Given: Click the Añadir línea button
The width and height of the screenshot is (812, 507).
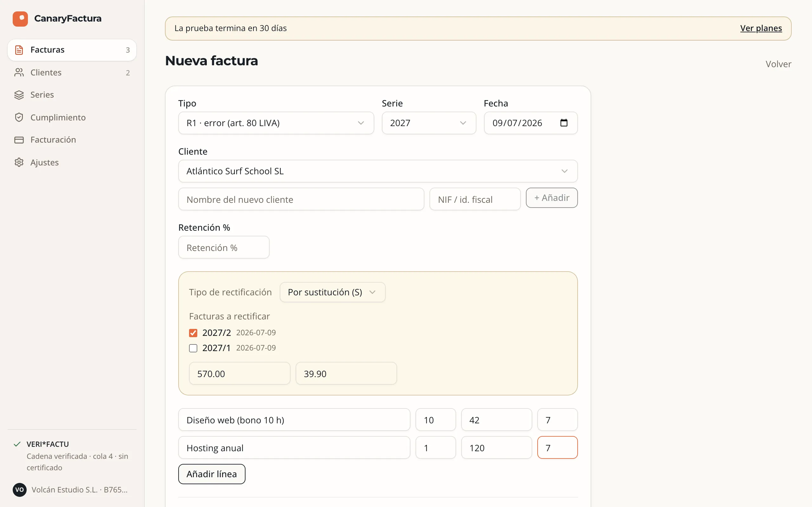Looking at the screenshot, I should [x=212, y=474].
